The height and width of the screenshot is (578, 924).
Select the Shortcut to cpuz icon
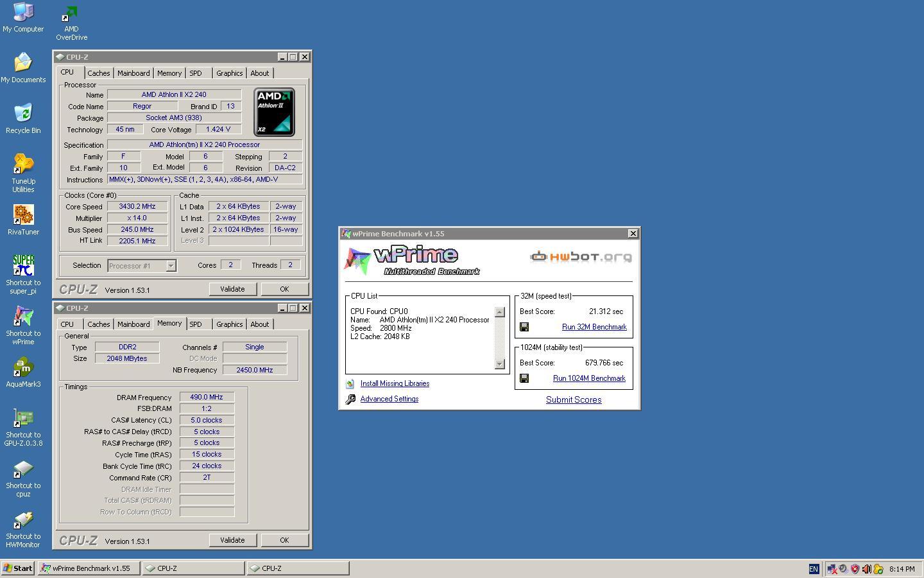(x=23, y=468)
